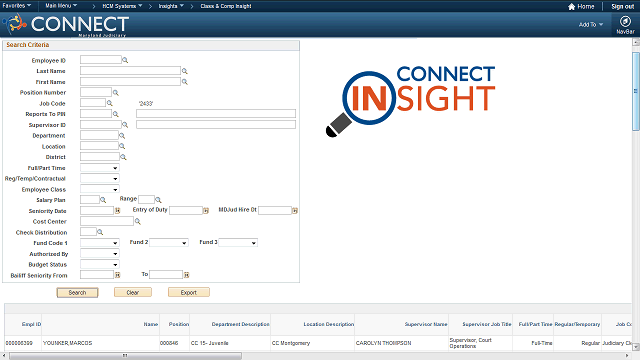
Task: Open the Add To dropdown
Action: tap(591, 25)
